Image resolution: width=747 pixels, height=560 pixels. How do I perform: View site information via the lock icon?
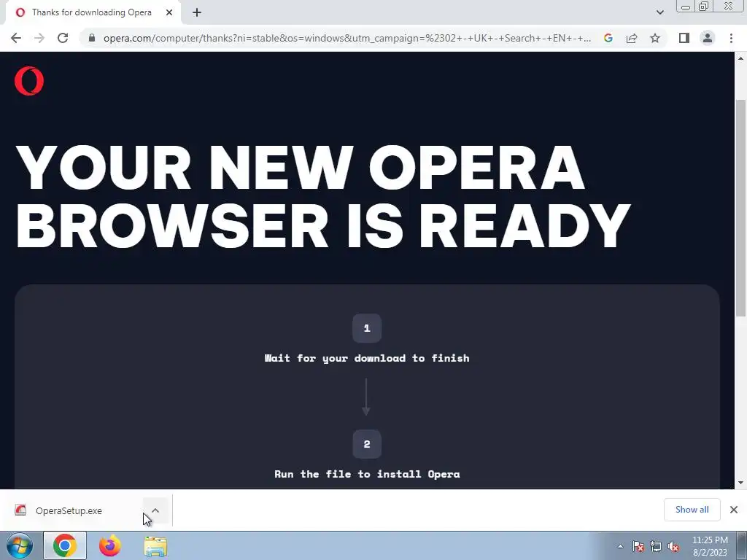tap(92, 38)
